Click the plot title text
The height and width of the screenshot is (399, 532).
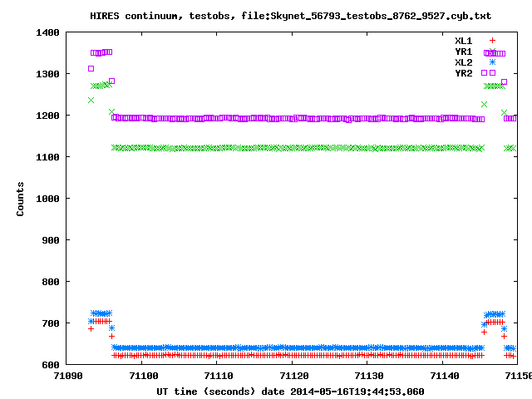pos(290,16)
